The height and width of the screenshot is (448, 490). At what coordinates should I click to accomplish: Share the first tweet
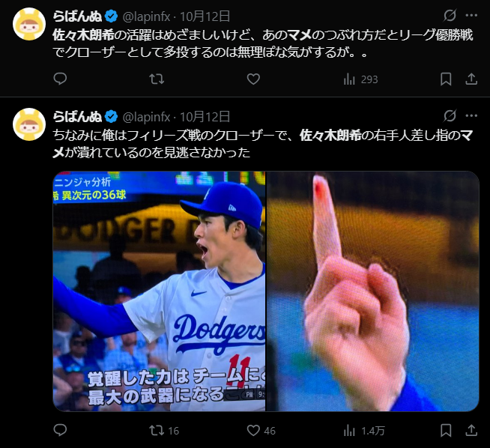click(471, 79)
